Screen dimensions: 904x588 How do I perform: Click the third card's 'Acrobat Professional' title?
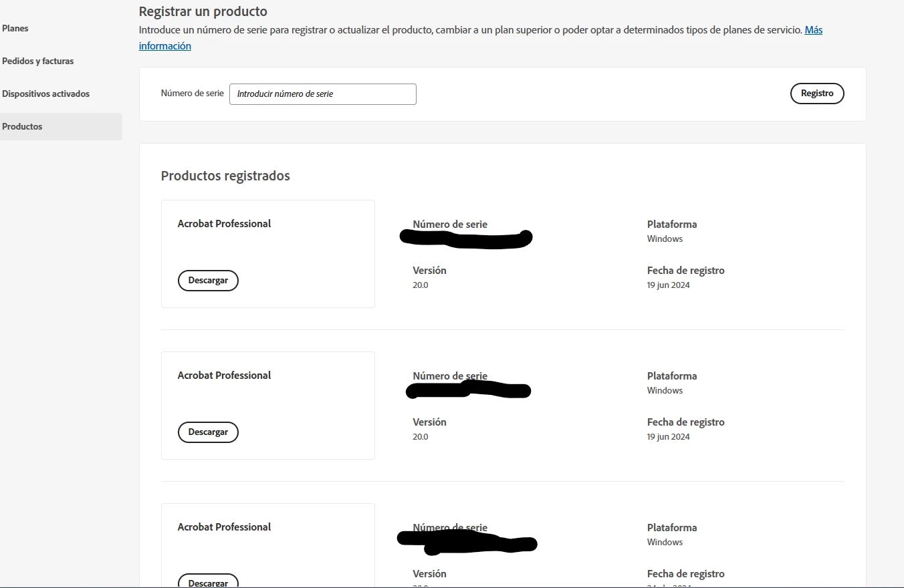224,527
